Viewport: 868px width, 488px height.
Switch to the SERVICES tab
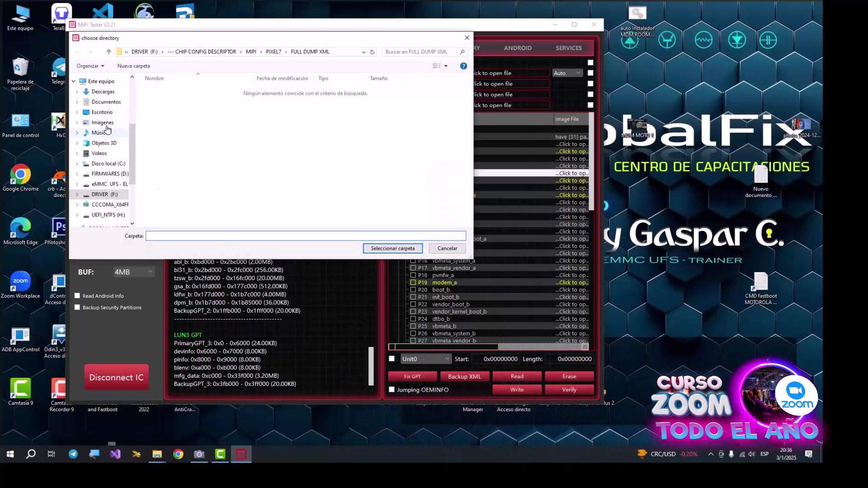click(x=569, y=48)
